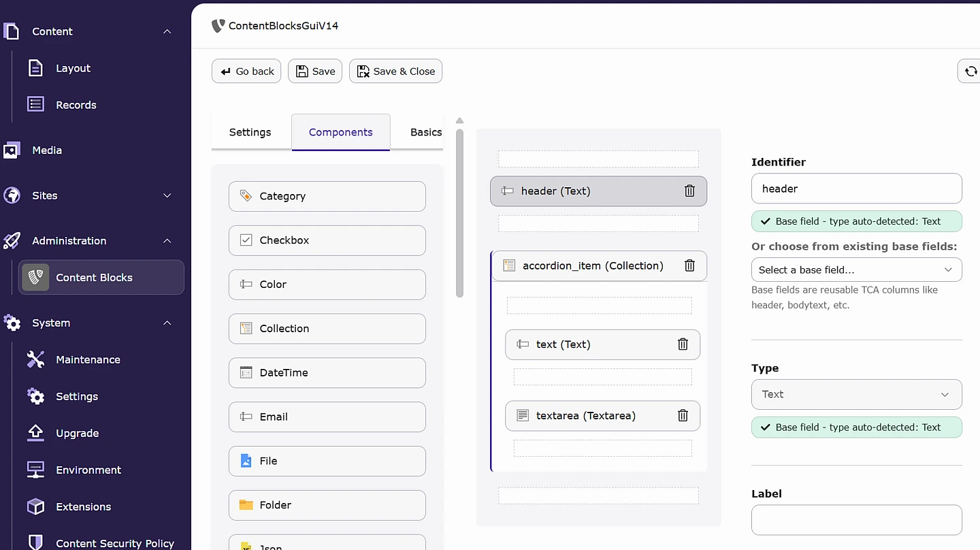This screenshot has height=550, width=980.
Task: Add a Category component
Action: click(x=327, y=196)
